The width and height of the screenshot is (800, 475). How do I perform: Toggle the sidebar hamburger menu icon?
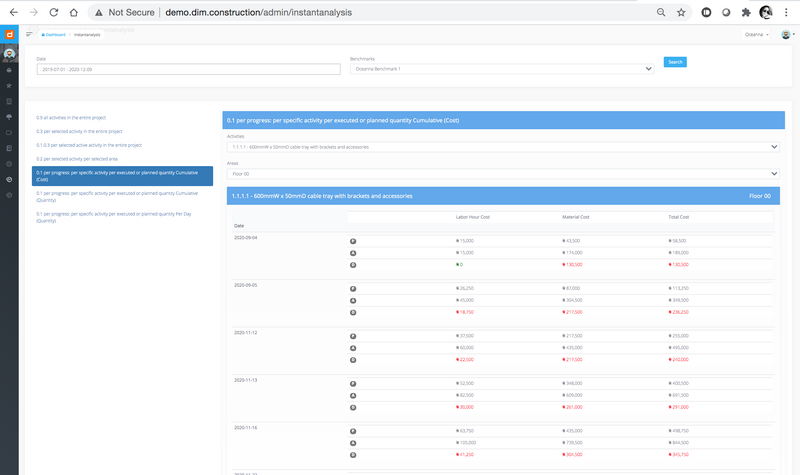[29, 34]
